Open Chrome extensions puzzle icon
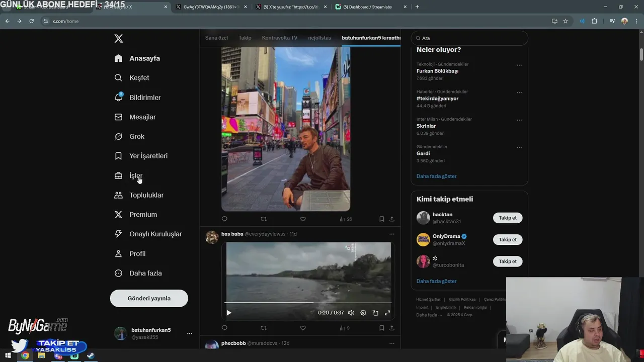 tap(595, 21)
